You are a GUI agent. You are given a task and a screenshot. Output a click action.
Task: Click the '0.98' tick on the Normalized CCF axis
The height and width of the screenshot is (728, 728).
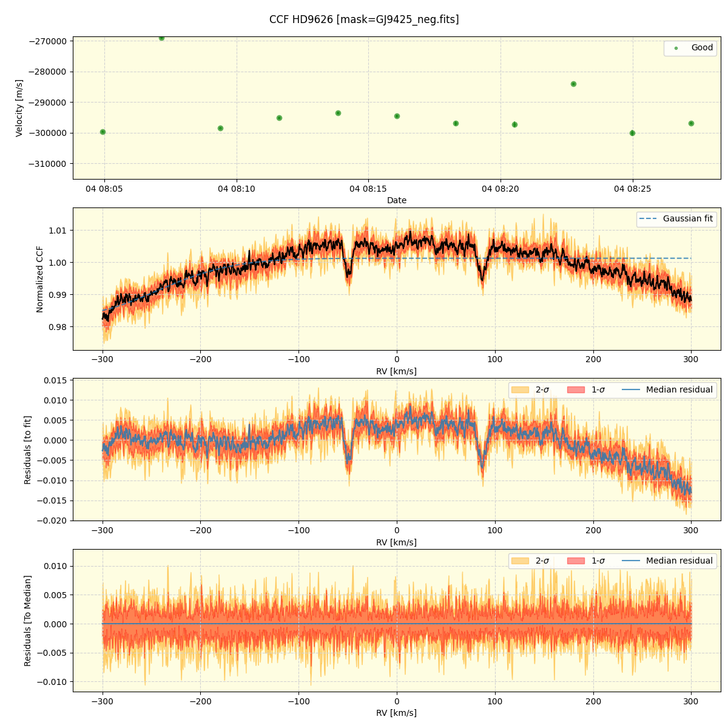pos(58,327)
